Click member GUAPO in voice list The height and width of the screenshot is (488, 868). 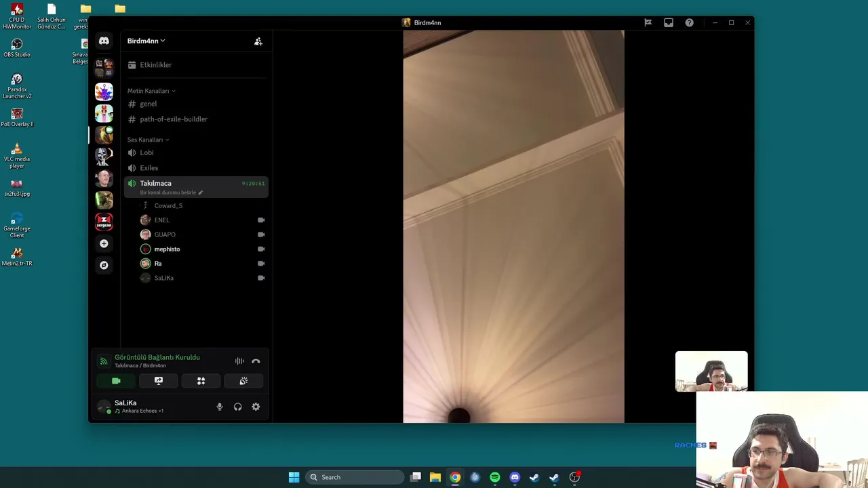(165, 235)
